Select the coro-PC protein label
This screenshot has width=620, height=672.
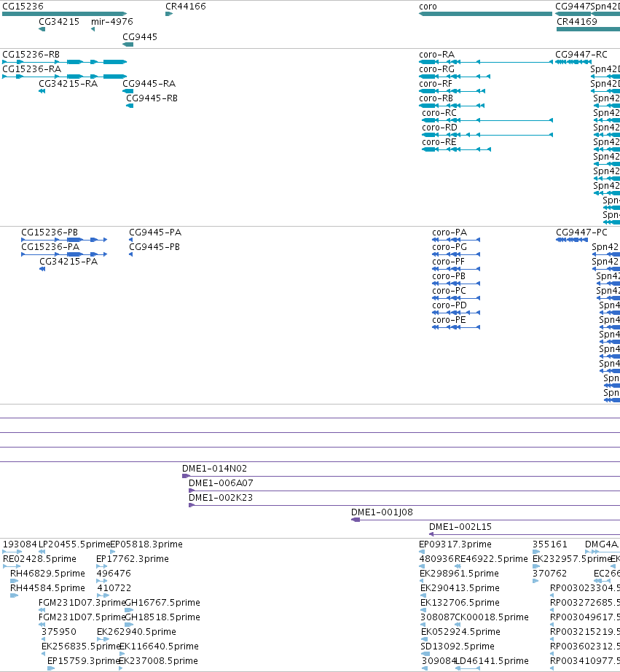point(449,291)
